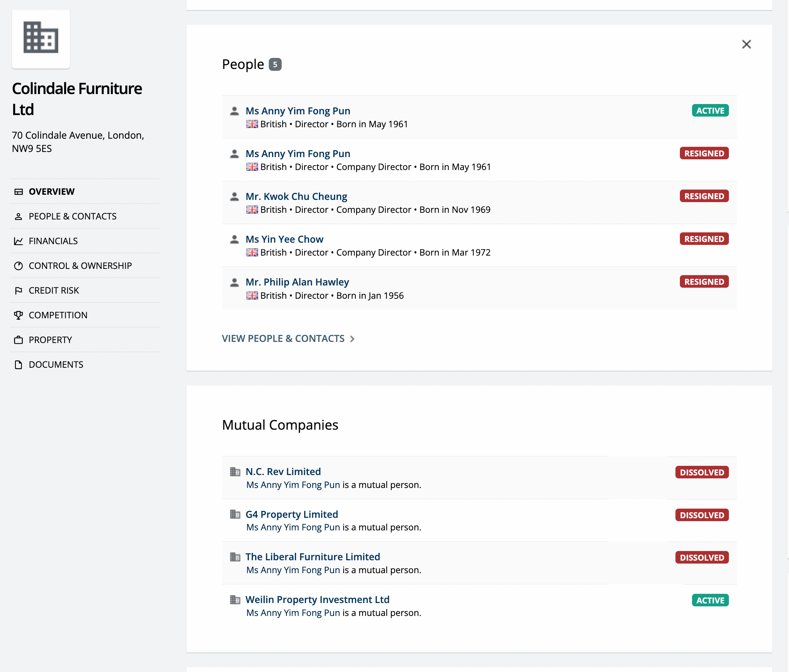Click RESIGNED badge for Yin Yee Chow
The height and width of the screenshot is (672, 789).
pos(704,239)
